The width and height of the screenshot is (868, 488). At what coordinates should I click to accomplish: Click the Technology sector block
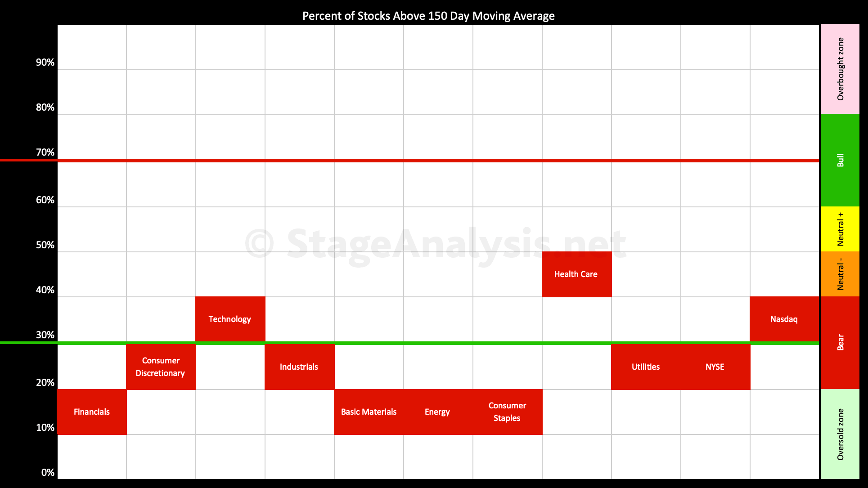click(230, 319)
